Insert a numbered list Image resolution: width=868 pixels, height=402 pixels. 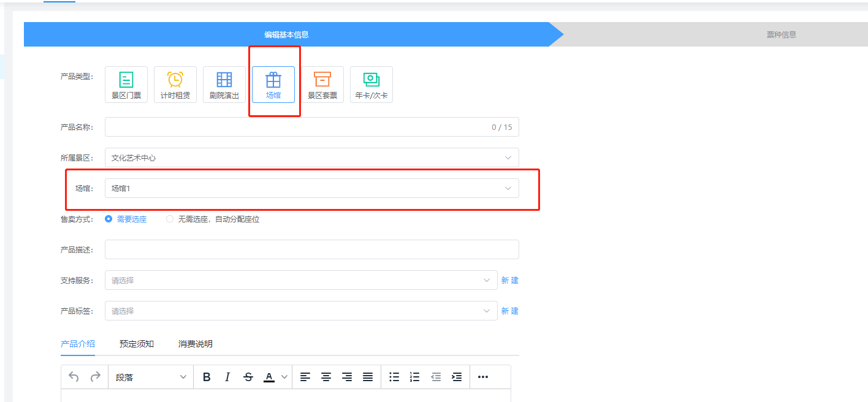pos(415,377)
